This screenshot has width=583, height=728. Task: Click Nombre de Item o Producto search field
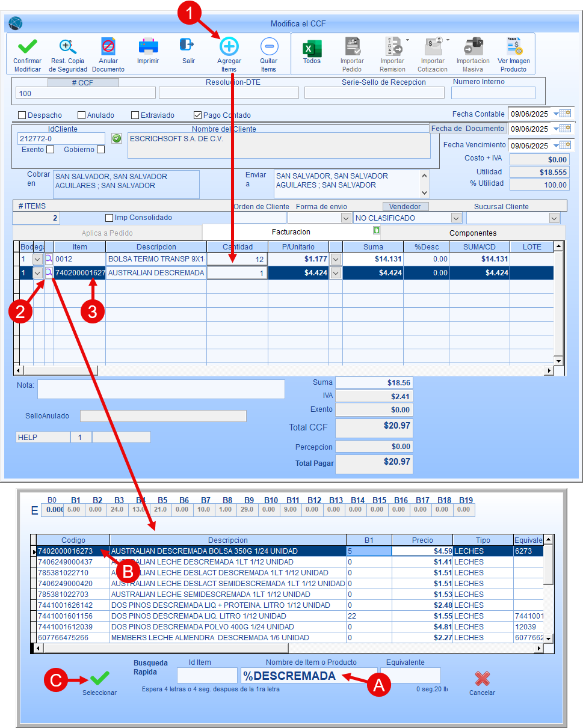pos(309,676)
